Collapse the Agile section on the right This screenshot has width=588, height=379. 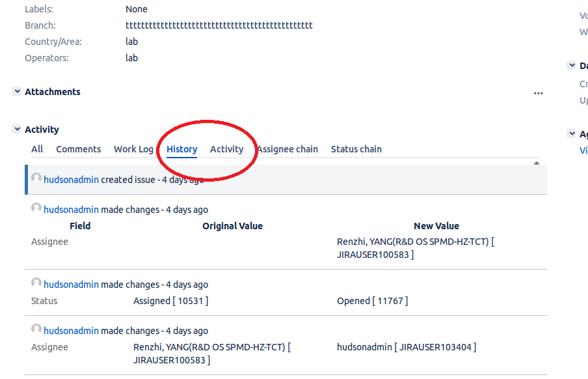point(572,133)
